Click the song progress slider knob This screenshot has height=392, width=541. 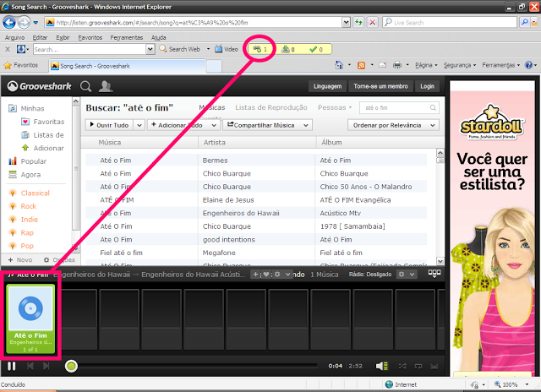click(71, 366)
